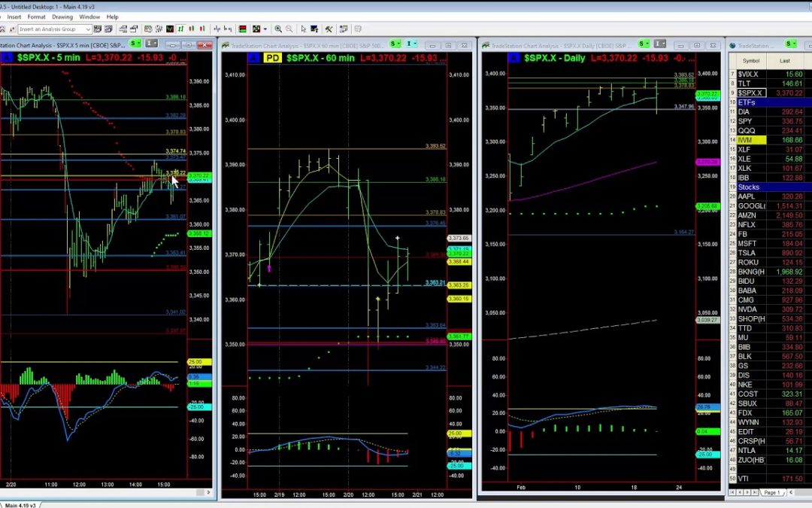Image resolution: width=812 pixels, height=508 pixels.
Task: Click the blue A box on Daily chart
Action: pos(513,58)
